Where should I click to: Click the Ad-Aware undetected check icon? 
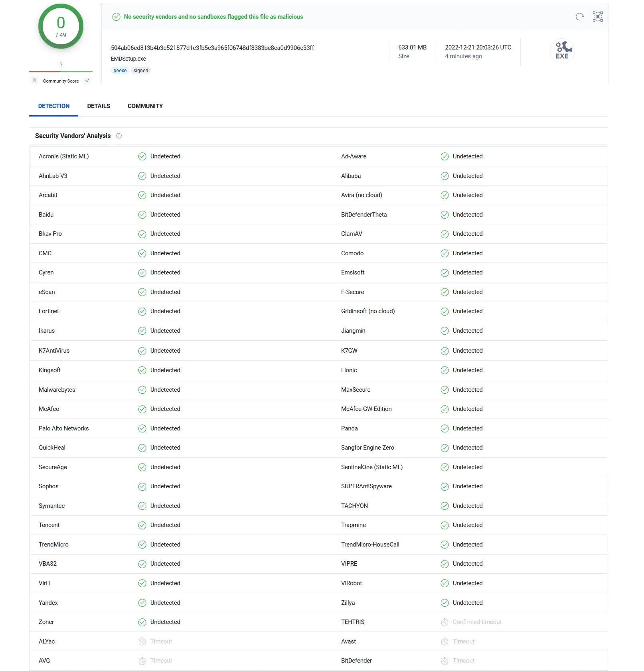point(444,156)
